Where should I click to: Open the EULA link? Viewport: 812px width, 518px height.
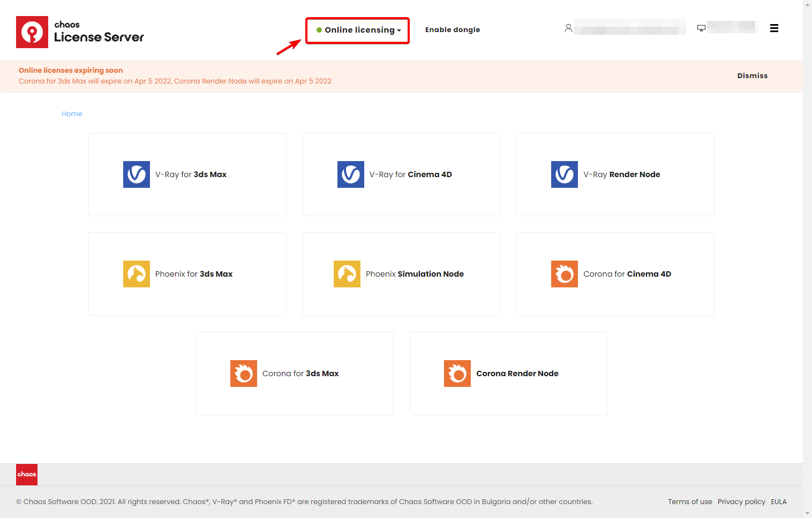[779, 502]
